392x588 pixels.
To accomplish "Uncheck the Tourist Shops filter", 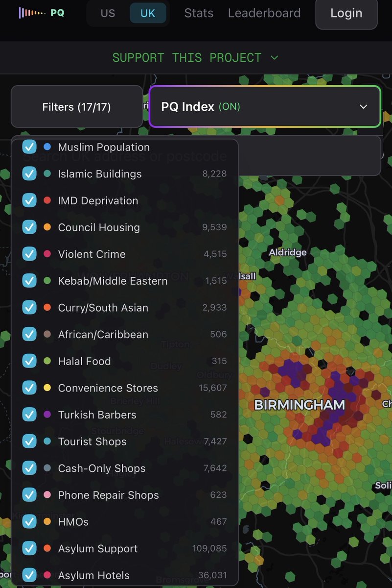I will 29,441.
